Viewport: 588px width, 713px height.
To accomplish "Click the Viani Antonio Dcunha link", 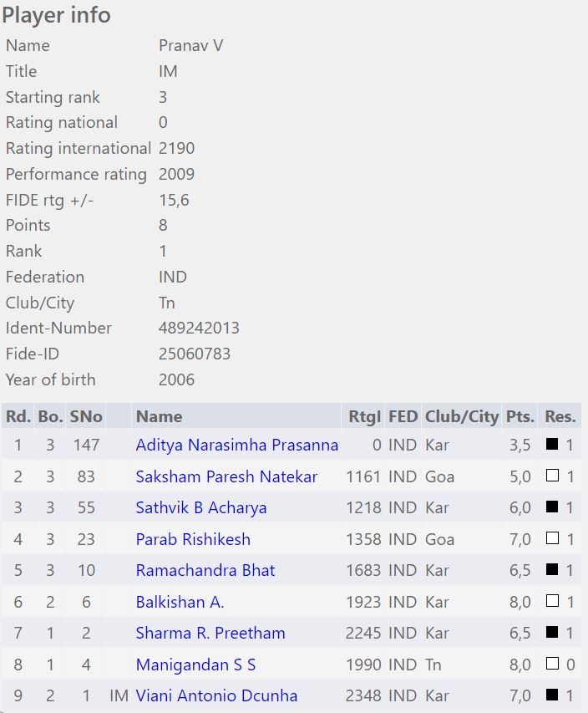I will (216, 696).
